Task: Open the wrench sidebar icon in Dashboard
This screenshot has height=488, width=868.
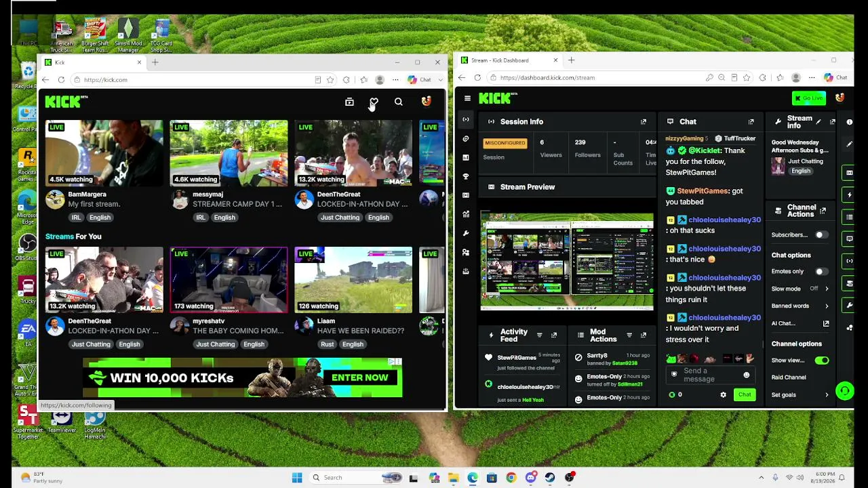Action: [465, 233]
